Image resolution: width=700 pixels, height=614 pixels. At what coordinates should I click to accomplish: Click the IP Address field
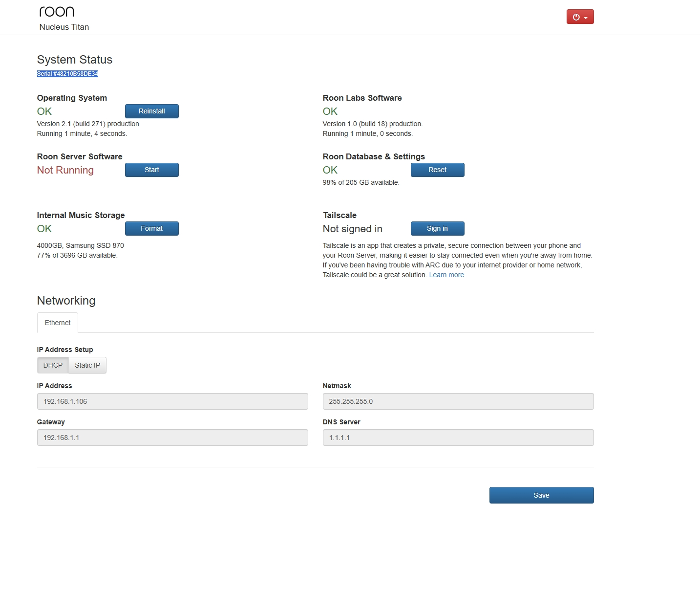click(x=172, y=401)
